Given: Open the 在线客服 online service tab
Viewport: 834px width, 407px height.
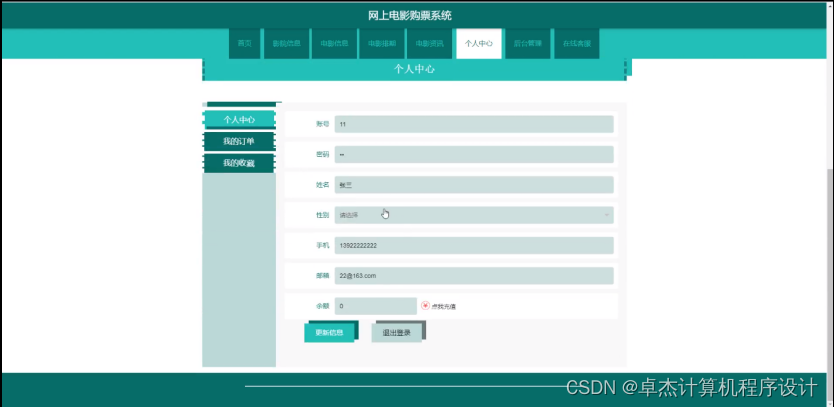Looking at the screenshot, I should tap(576, 44).
